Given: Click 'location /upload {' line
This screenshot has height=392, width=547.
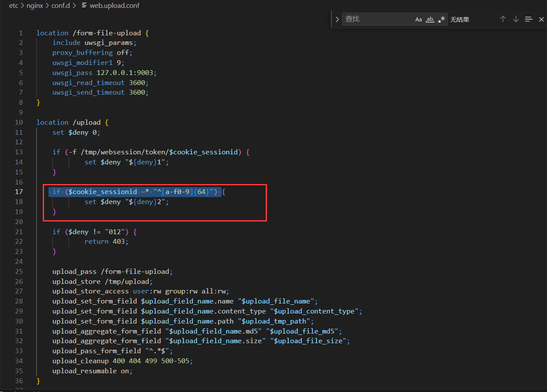Looking at the screenshot, I should [72, 123].
